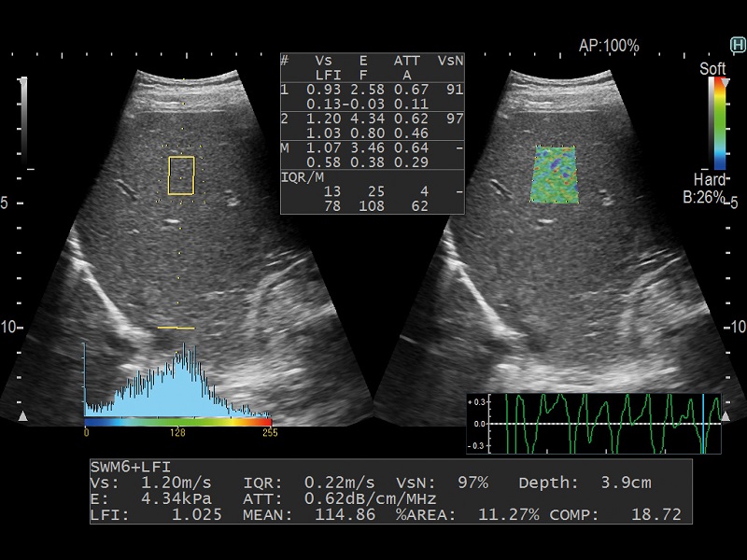Screen dimensions: 747x560
Task: Click the colored elastography map on right image
Action: click(555, 175)
